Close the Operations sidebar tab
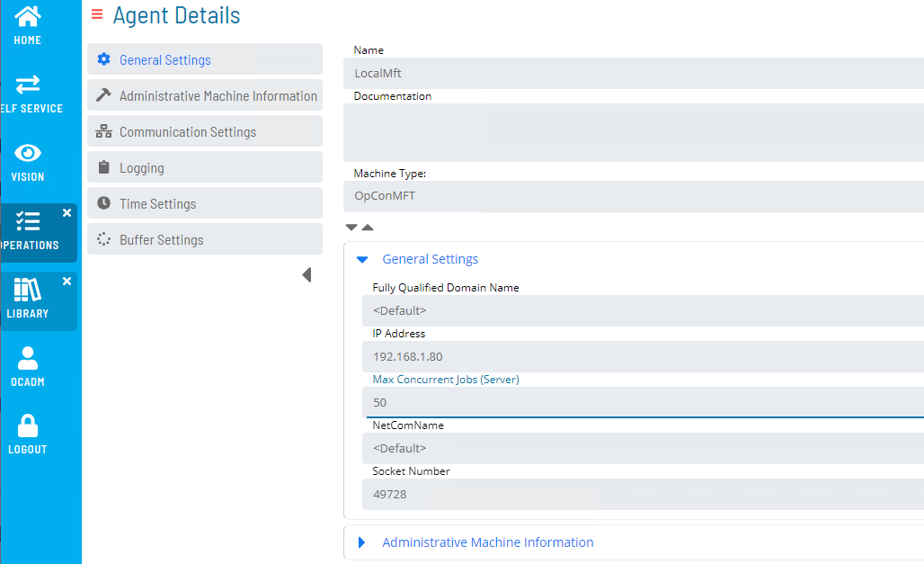 [67, 213]
